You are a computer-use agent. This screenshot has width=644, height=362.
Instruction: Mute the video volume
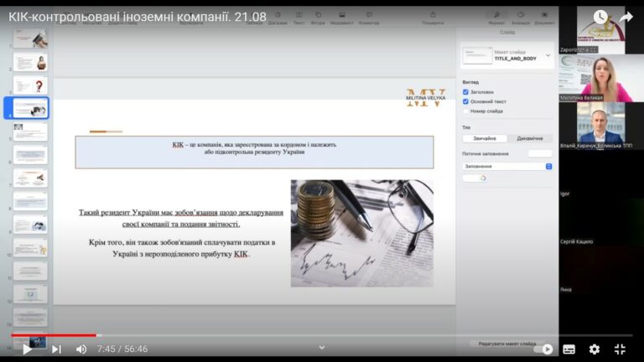coord(81,349)
